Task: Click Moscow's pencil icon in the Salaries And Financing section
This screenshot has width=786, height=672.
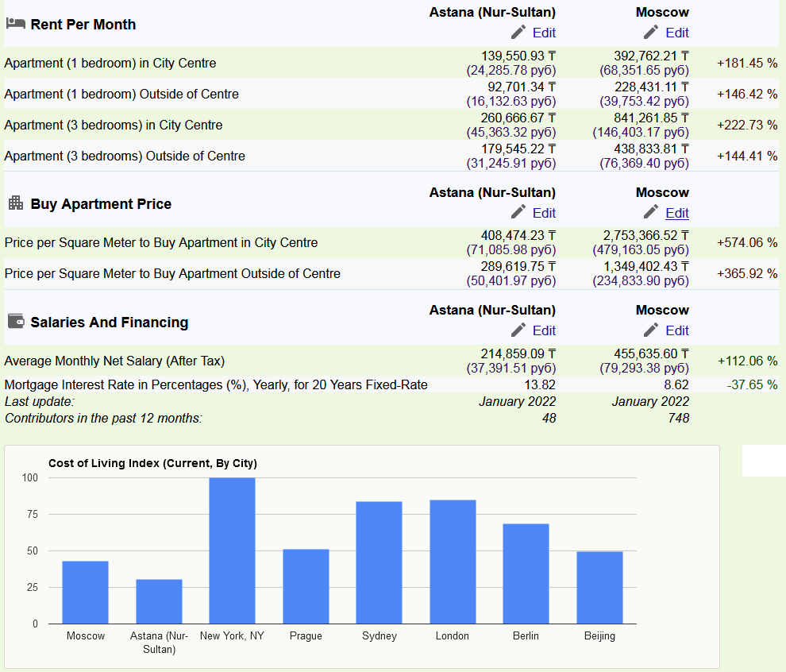Action: point(651,330)
